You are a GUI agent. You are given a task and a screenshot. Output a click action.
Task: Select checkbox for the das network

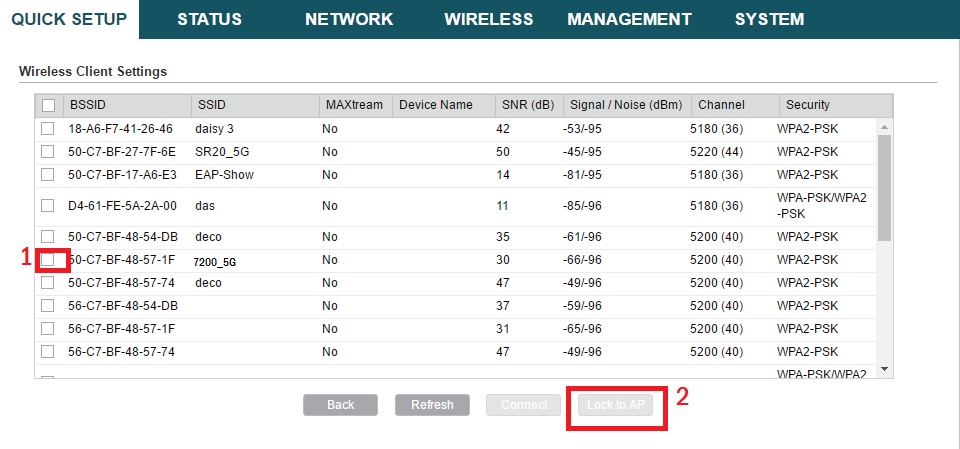pyautogui.click(x=47, y=206)
